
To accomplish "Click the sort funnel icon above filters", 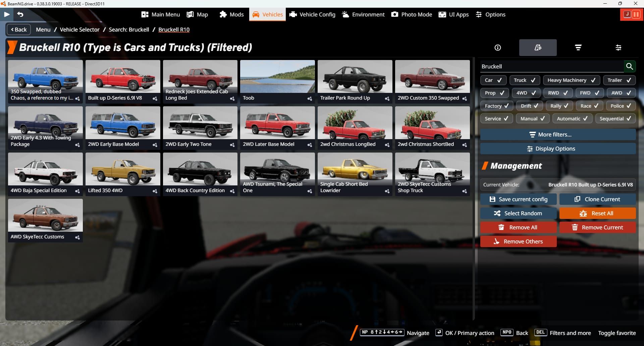I will (x=578, y=47).
